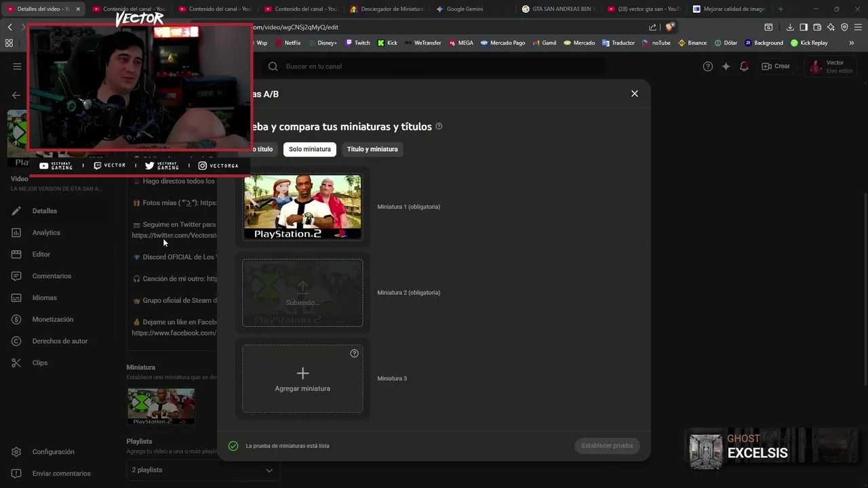Image resolution: width=868 pixels, height=488 pixels.
Task: Click the Crear button
Action: [x=776, y=66]
